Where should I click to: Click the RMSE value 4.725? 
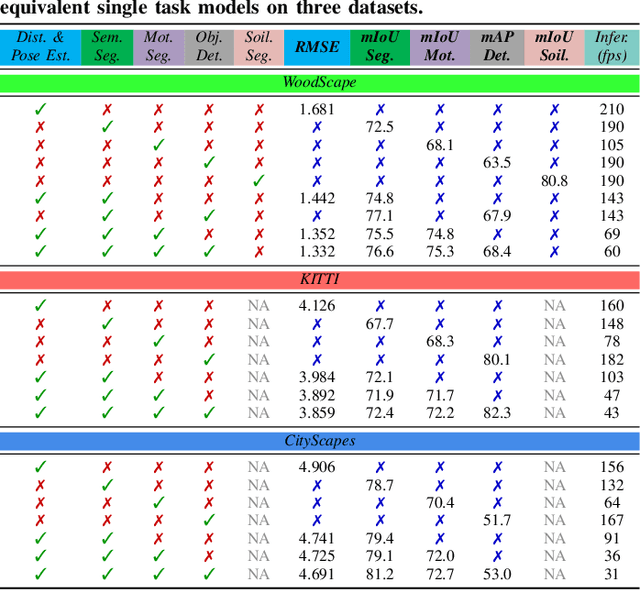coord(317,556)
